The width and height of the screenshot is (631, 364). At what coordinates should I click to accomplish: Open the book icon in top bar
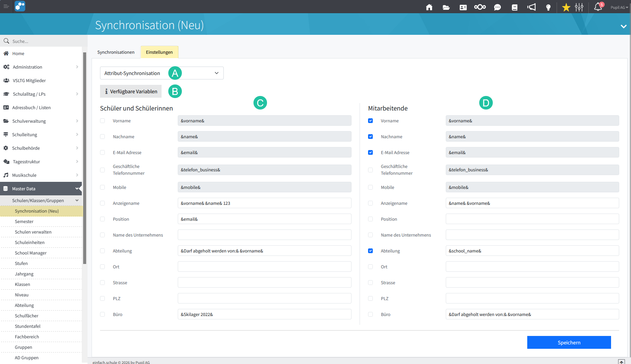(514, 7)
